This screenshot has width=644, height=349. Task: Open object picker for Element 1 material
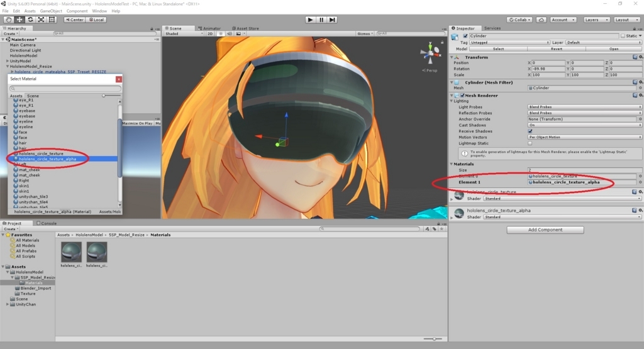pyautogui.click(x=640, y=182)
